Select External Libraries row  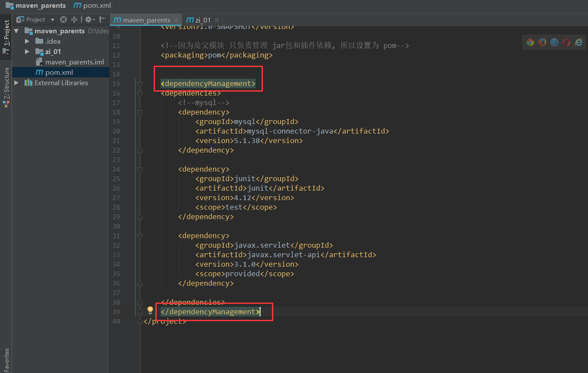pos(60,83)
